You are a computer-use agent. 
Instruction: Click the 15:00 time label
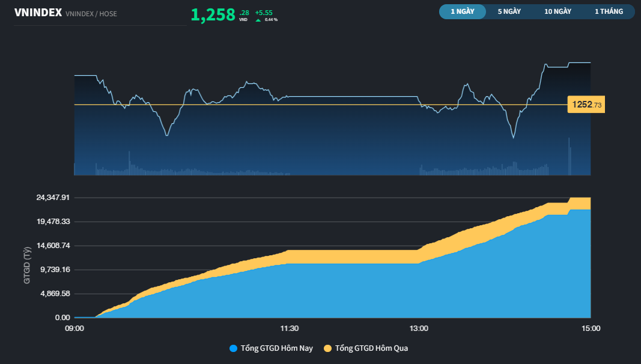tap(591, 329)
